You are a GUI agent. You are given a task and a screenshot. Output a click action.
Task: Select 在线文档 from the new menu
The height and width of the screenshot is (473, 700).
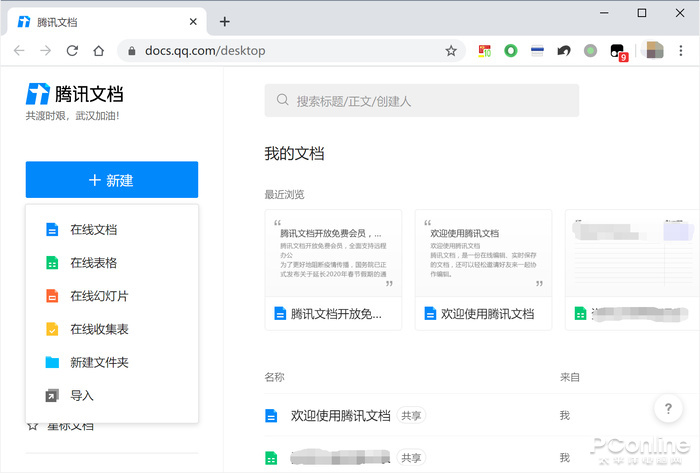pos(93,229)
